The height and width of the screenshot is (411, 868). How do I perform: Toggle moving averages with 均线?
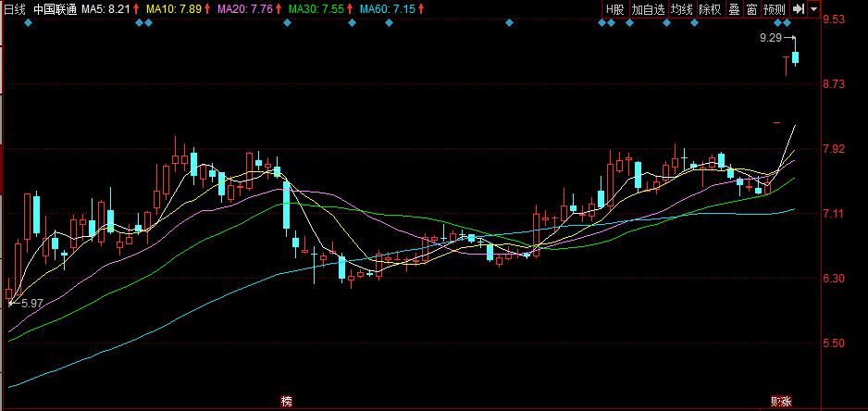tap(681, 9)
